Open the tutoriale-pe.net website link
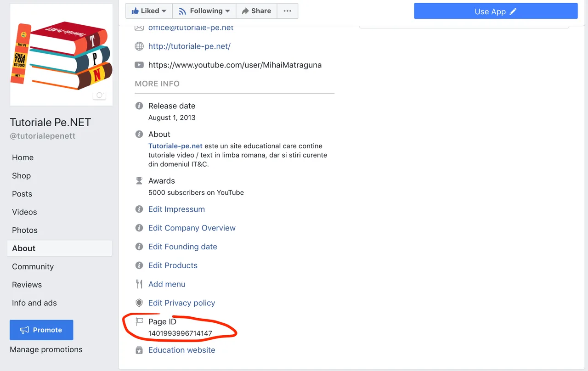This screenshot has height=371, width=588. coord(189,46)
